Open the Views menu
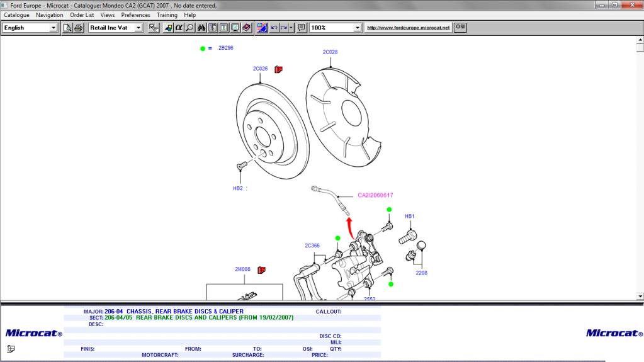 (108, 14)
